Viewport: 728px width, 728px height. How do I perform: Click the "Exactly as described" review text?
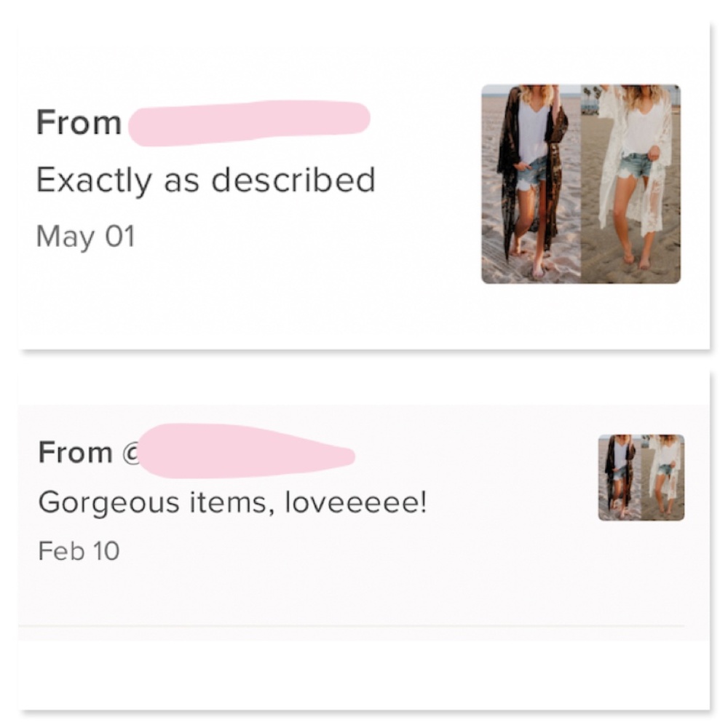(x=205, y=180)
